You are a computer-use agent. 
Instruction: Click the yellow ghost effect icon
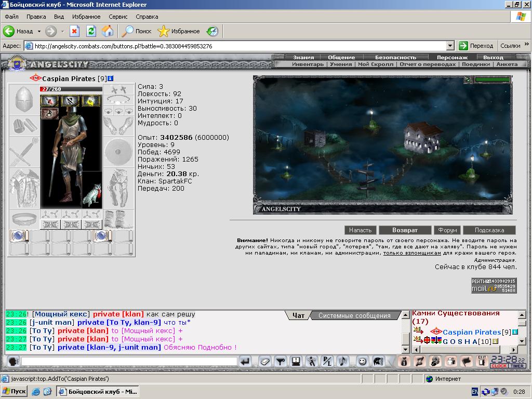click(x=91, y=101)
